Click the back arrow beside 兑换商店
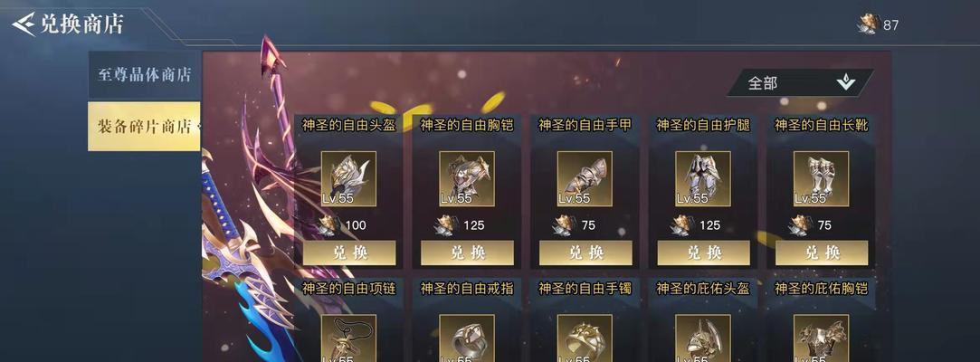The image size is (980, 362). point(24,25)
